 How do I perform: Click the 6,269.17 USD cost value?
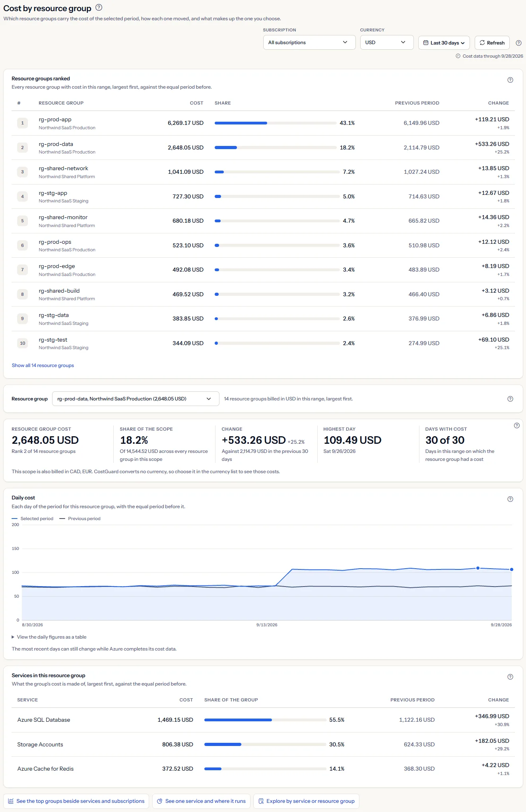pyautogui.click(x=186, y=123)
